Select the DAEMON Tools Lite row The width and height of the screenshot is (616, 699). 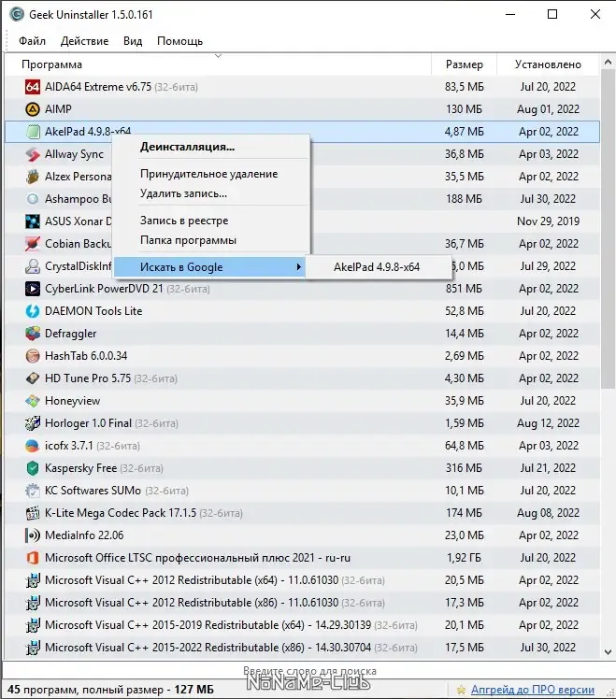(302, 310)
